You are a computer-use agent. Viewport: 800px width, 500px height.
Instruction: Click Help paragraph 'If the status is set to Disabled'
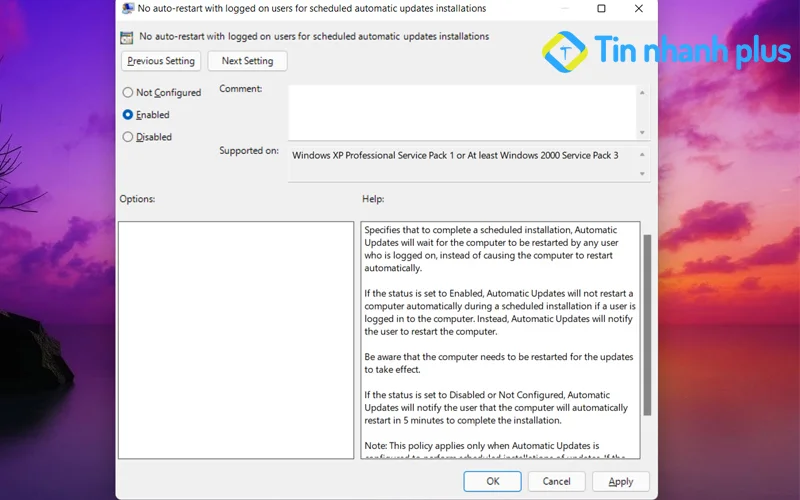click(496, 407)
